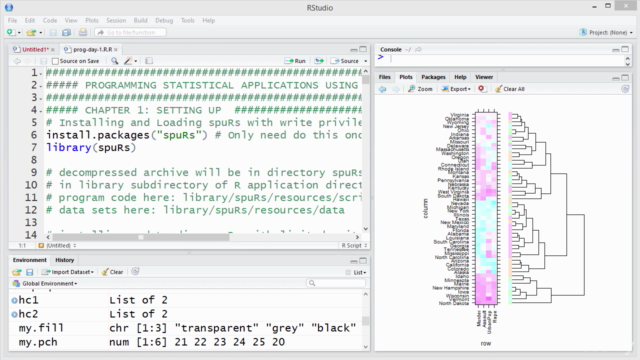The width and height of the screenshot is (640, 360).
Task: Zoom the heatmap plot
Action: click(x=420, y=89)
